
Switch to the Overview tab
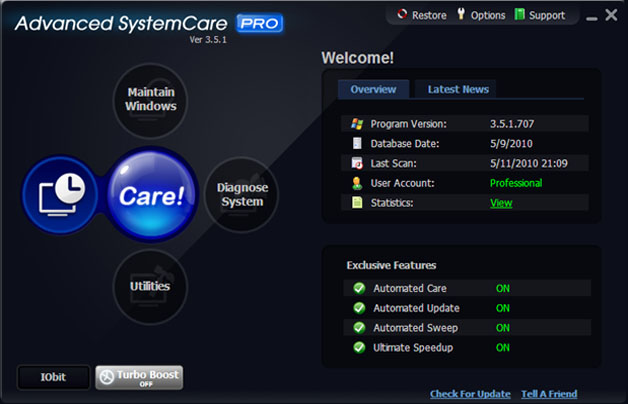coord(373,89)
